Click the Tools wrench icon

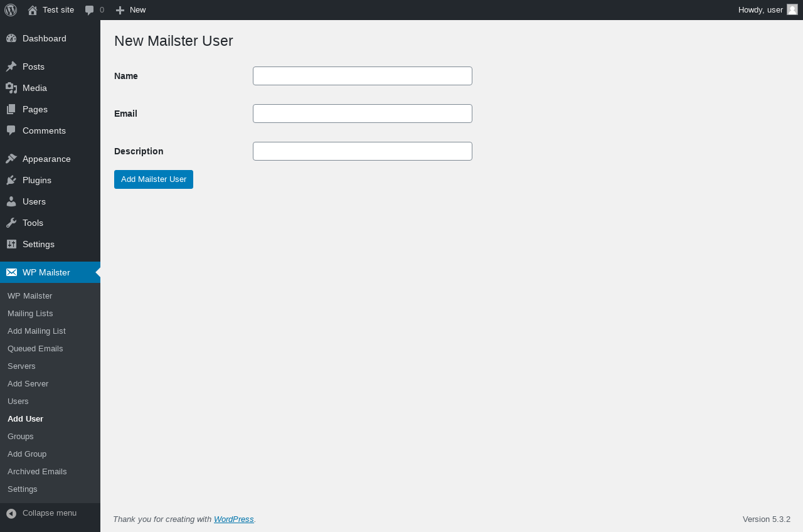tap(11, 223)
